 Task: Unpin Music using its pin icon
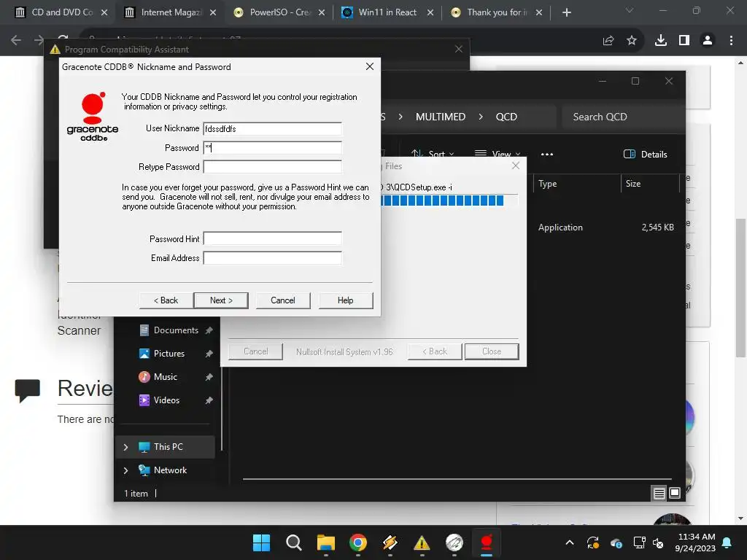point(209,377)
